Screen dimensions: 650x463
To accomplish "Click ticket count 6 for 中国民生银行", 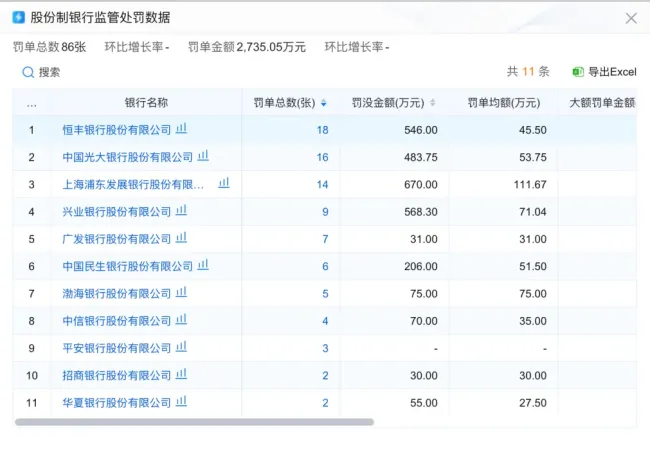I will pyautogui.click(x=325, y=267).
